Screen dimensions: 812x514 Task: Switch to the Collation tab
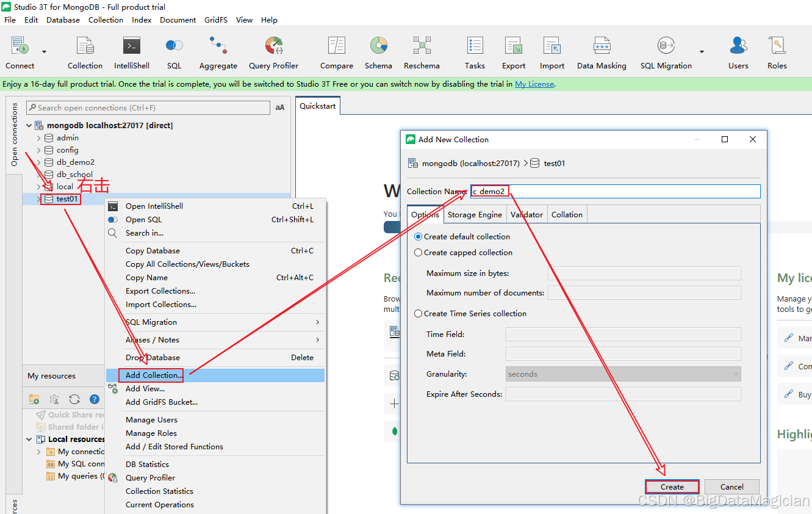click(567, 214)
